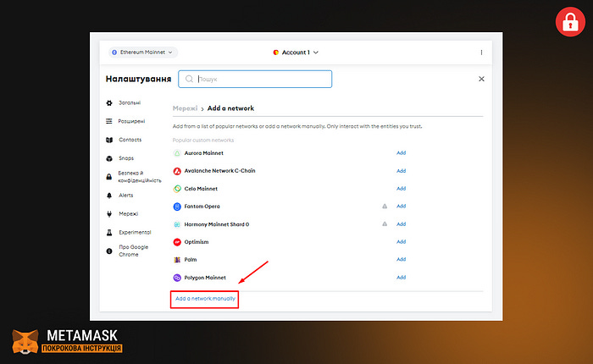
Task: Click the bell icon beside Alerts
Action: pos(109,196)
